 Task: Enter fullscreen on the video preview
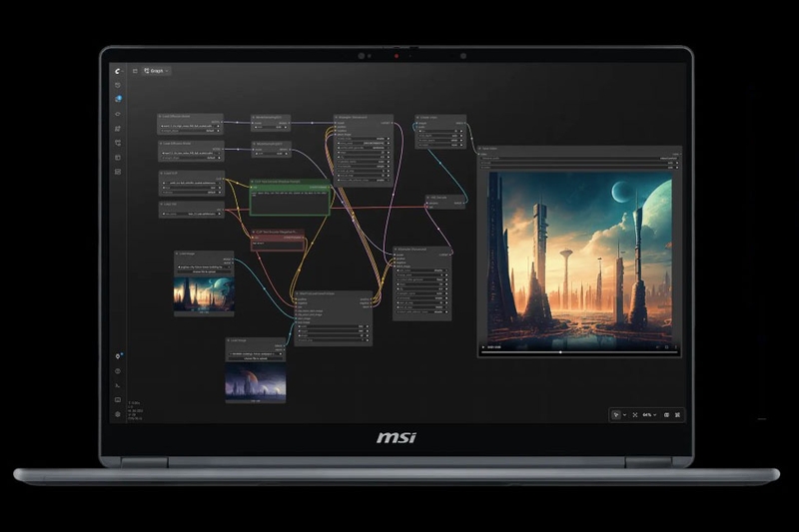666,347
